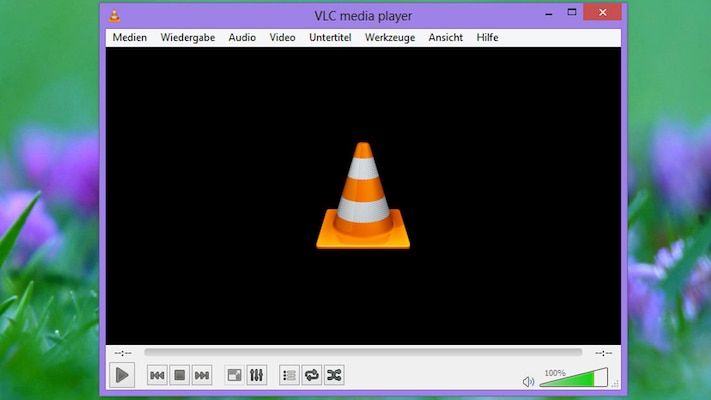
Task: Expand the Untertitel menu
Action: point(330,38)
